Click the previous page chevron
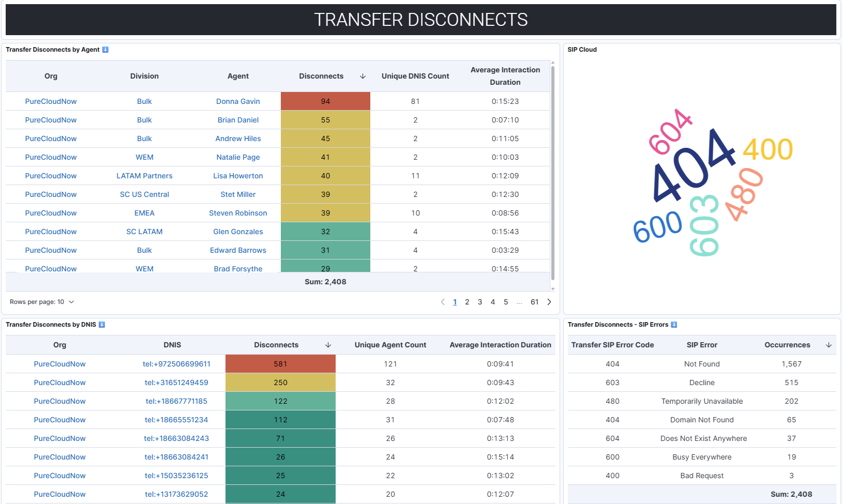Image resolution: width=843 pixels, height=504 pixels. (443, 301)
